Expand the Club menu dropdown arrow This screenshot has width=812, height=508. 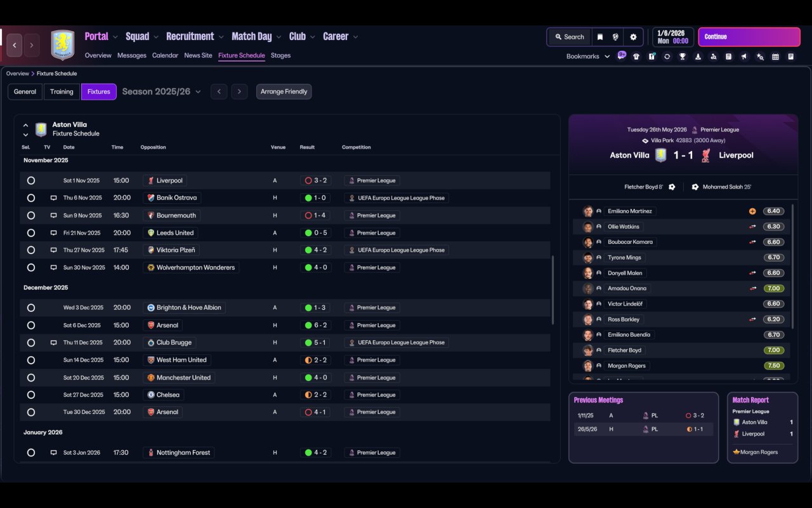click(312, 37)
